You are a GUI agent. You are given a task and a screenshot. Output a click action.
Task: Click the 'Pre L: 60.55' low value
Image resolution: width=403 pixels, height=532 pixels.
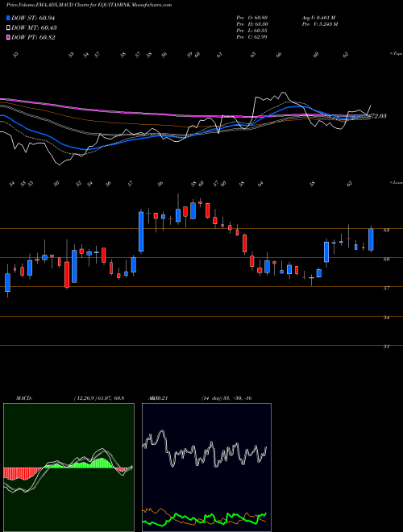tap(251, 31)
